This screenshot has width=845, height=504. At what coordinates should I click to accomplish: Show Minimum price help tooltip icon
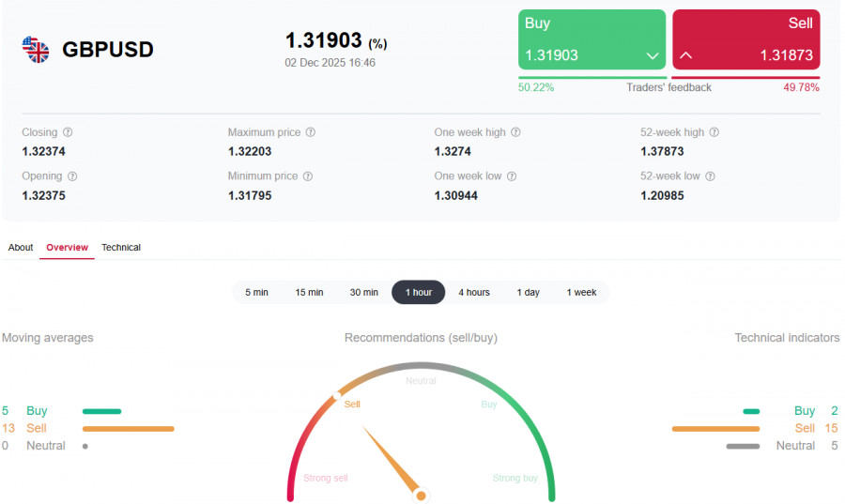pyautogui.click(x=308, y=176)
